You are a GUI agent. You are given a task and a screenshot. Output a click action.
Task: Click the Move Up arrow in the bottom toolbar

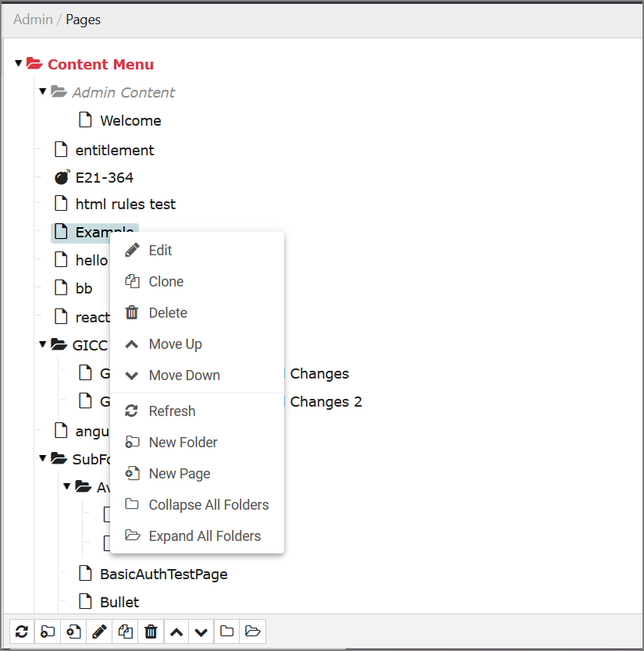coord(176,631)
